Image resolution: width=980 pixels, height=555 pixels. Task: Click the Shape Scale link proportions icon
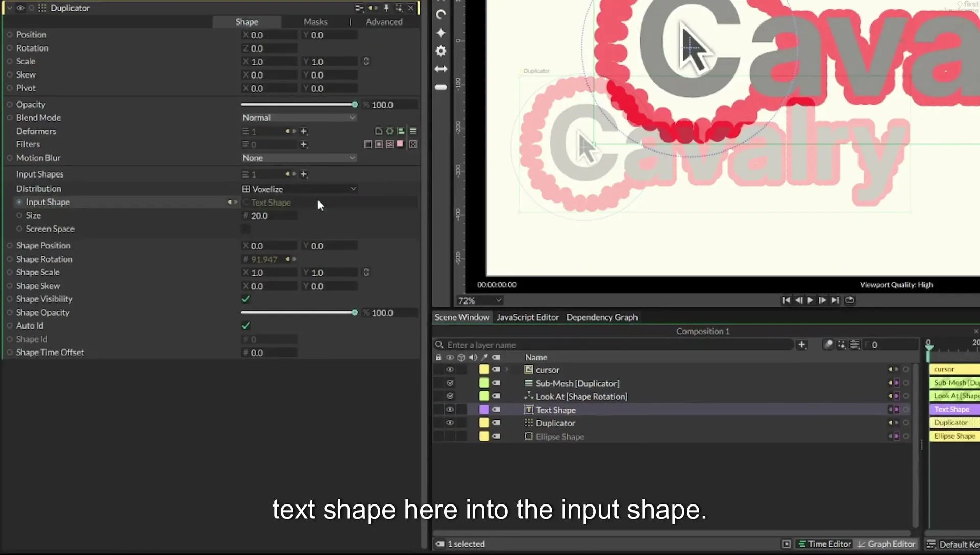pyautogui.click(x=366, y=272)
